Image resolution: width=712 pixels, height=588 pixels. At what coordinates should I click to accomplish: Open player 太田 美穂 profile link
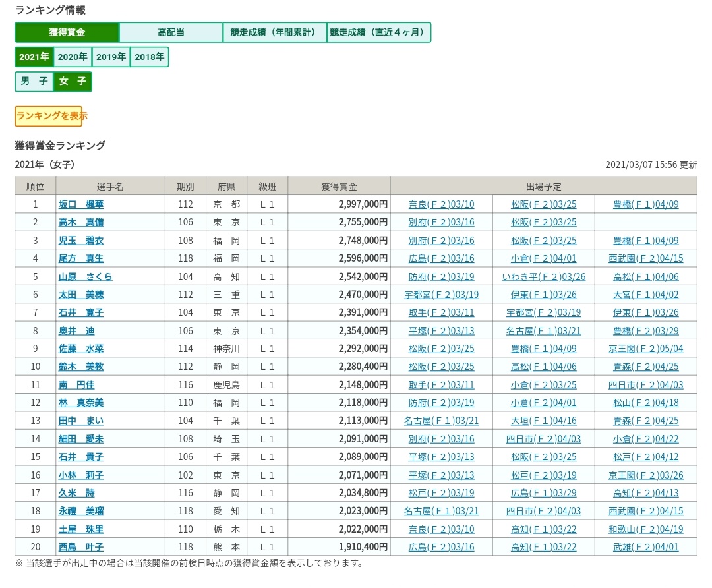81,295
